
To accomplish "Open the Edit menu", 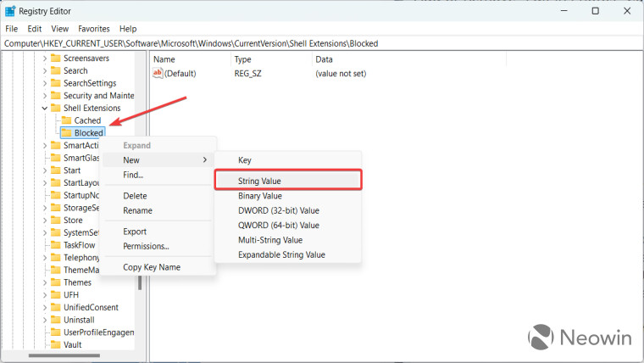I will (x=35, y=29).
